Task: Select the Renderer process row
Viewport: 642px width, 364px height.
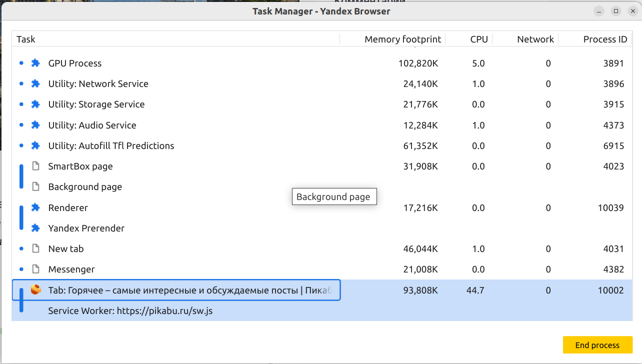Action: 68,207
